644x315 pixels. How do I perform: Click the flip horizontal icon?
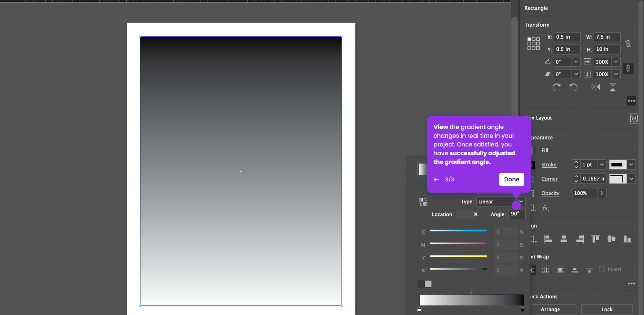click(x=596, y=87)
